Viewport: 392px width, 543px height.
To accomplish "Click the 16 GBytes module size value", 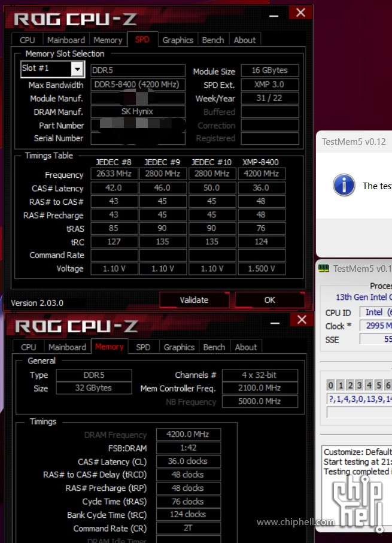I will pos(270,70).
